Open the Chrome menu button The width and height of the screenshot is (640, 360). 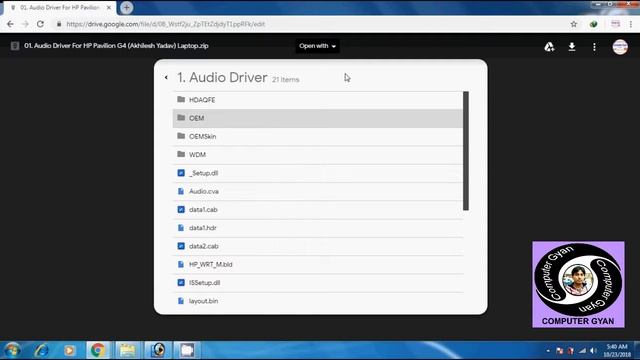(631, 24)
